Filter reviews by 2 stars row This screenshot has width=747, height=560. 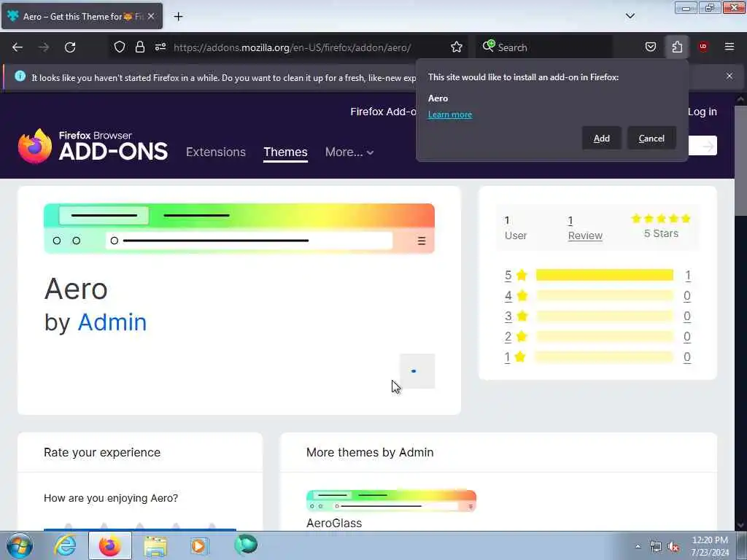point(597,337)
